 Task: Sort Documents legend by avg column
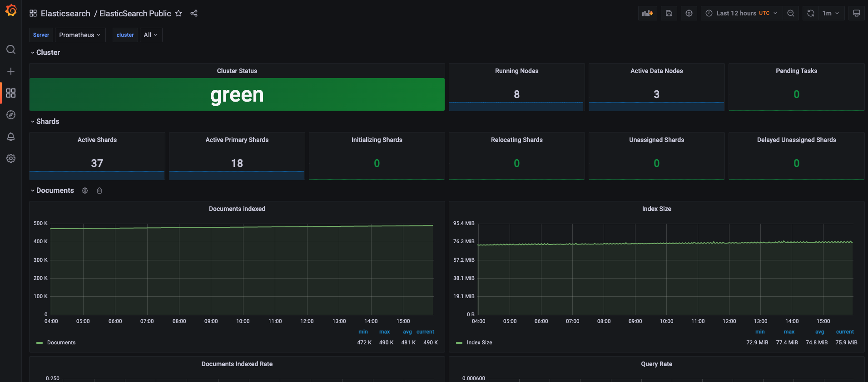point(407,332)
